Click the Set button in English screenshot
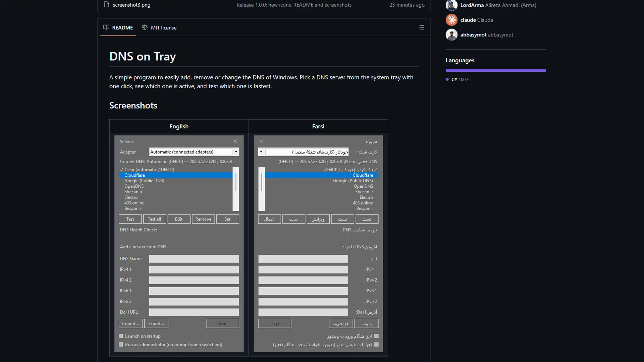Image resolution: width=644 pixels, height=362 pixels. pos(227,219)
